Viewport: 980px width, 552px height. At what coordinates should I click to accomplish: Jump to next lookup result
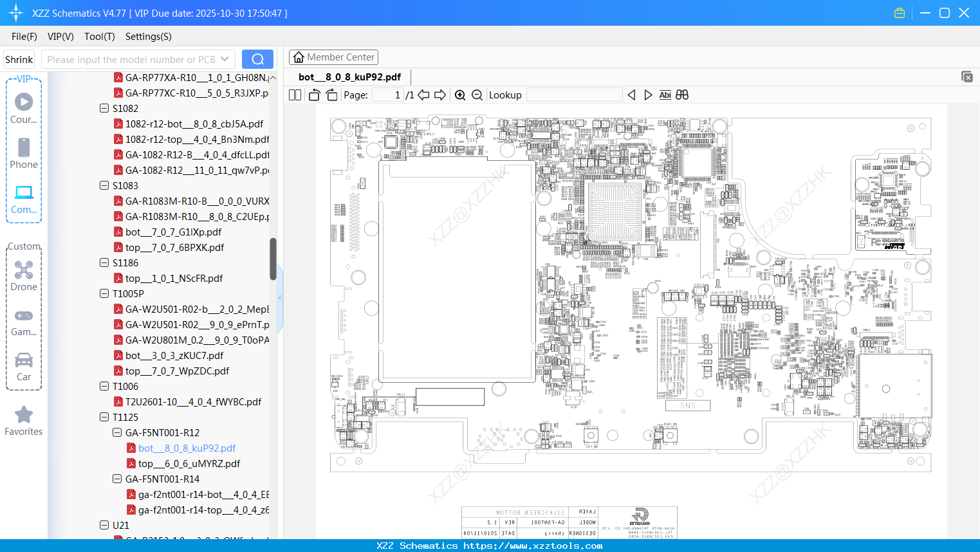point(648,95)
